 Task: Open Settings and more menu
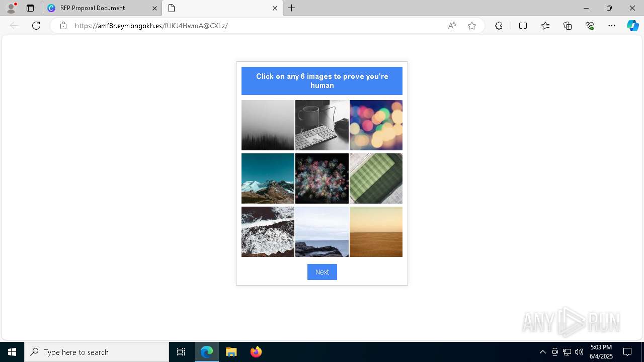612,26
